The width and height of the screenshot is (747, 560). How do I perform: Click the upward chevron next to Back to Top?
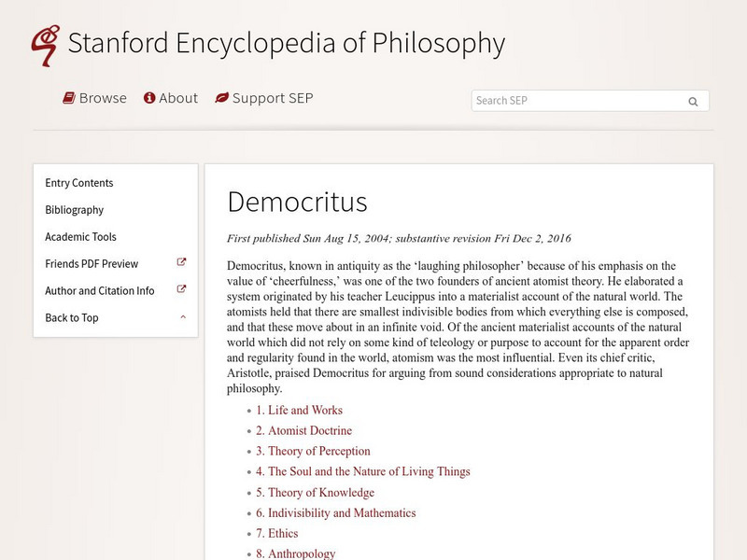pyautogui.click(x=184, y=318)
